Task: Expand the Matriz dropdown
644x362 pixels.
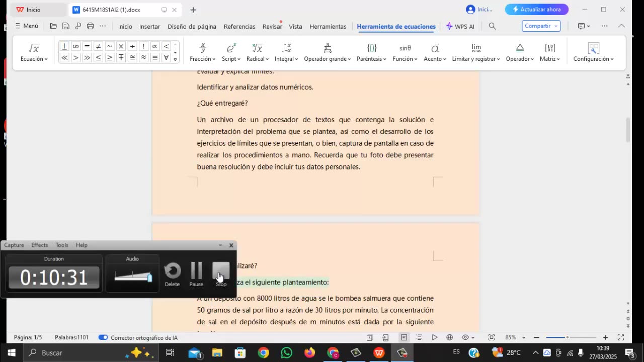Action: tap(550, 59)
